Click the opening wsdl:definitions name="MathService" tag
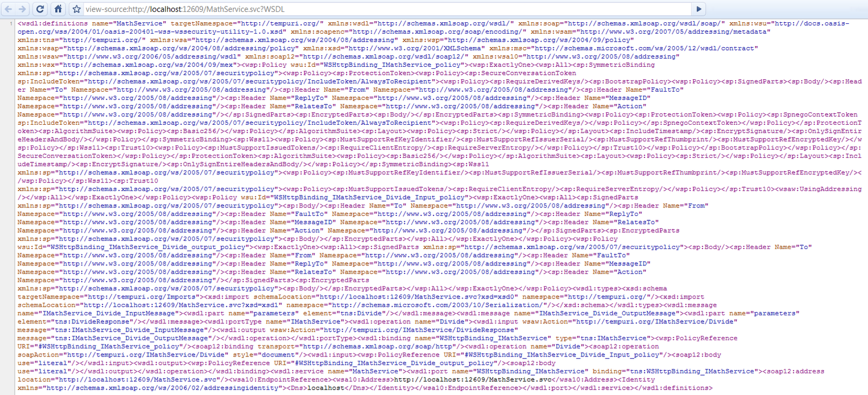This screenshot has width=868, height=395. [x=91, y=23]
